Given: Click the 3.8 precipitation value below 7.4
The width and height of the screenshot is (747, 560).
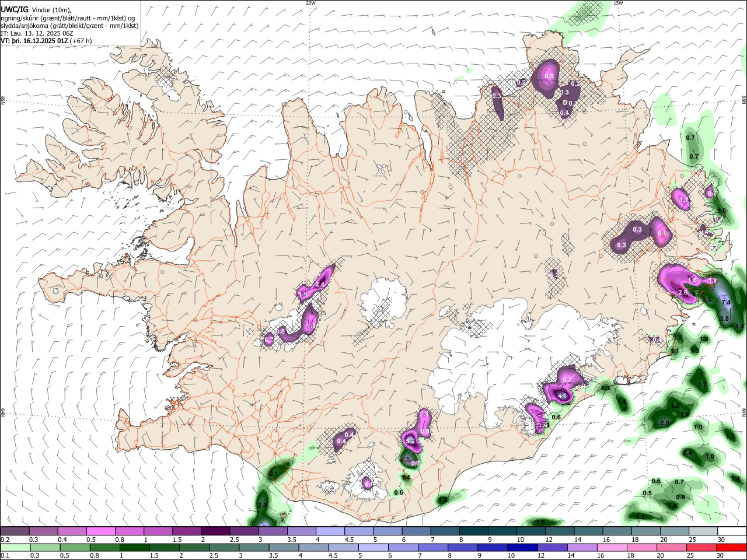Looking at the screenshot, I should (x=724, y=319).
